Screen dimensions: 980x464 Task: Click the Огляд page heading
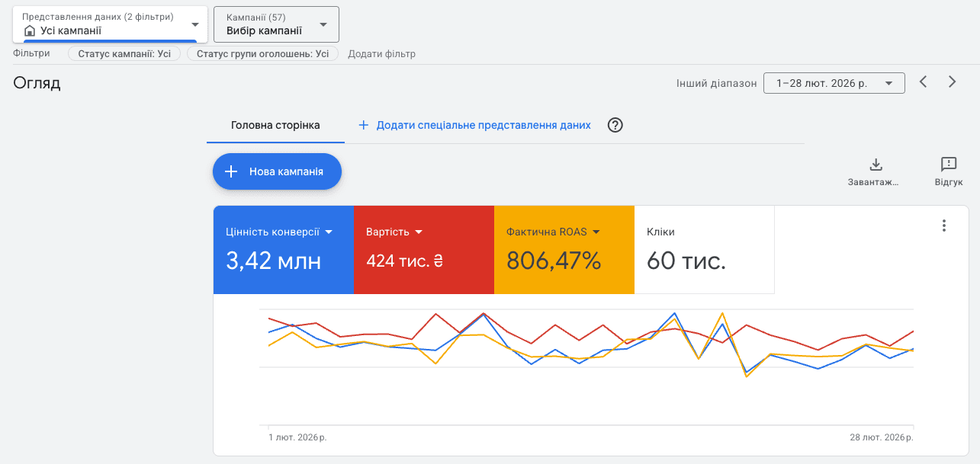point(37,83)
